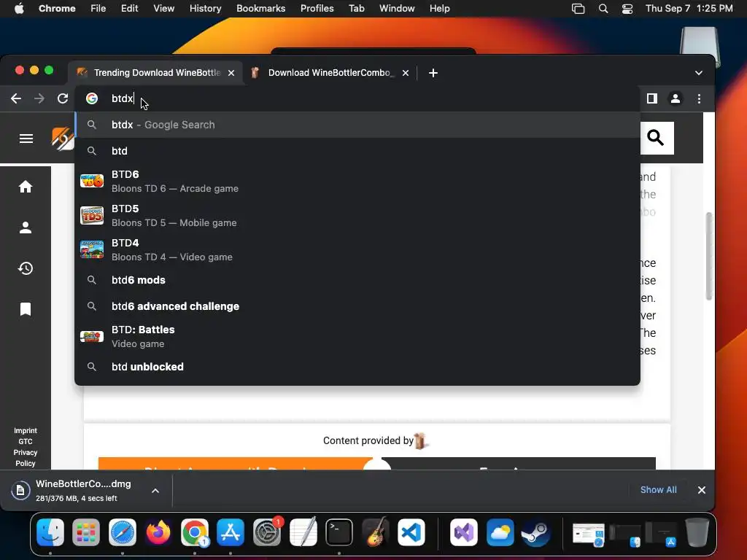Open the Bookmarks menu
This screenshot has width=747, height=560.
pos(261,9)
